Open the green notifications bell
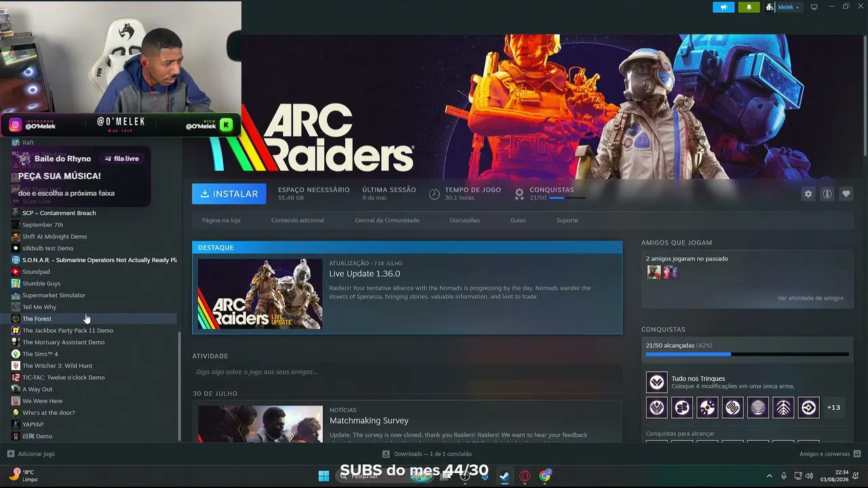868x488 pixels. [x=749, y=7]
